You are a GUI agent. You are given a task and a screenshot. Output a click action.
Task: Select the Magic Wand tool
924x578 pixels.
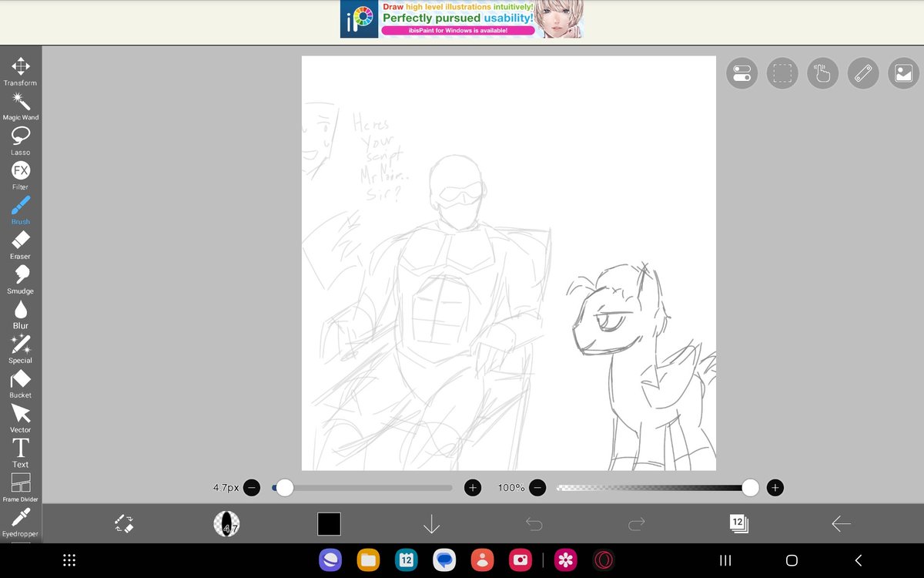pyautogui.click(x=21, y=106)
